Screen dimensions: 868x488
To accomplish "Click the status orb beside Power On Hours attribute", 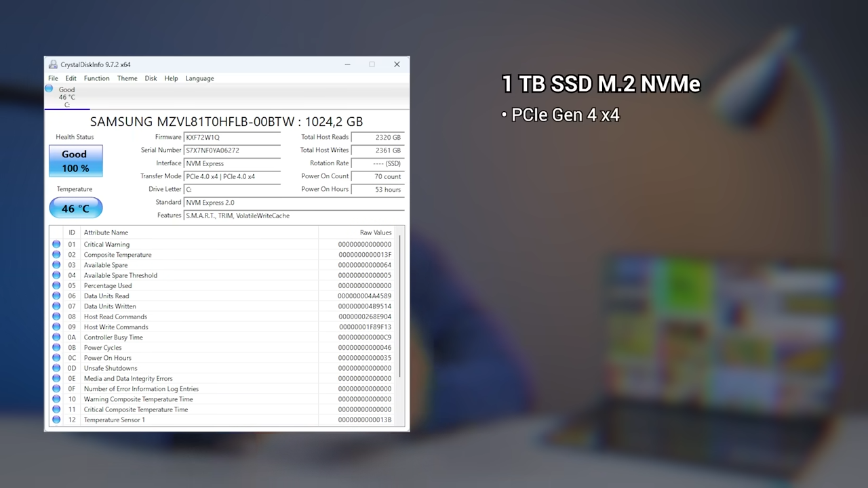I will click(x=56, y=358).
